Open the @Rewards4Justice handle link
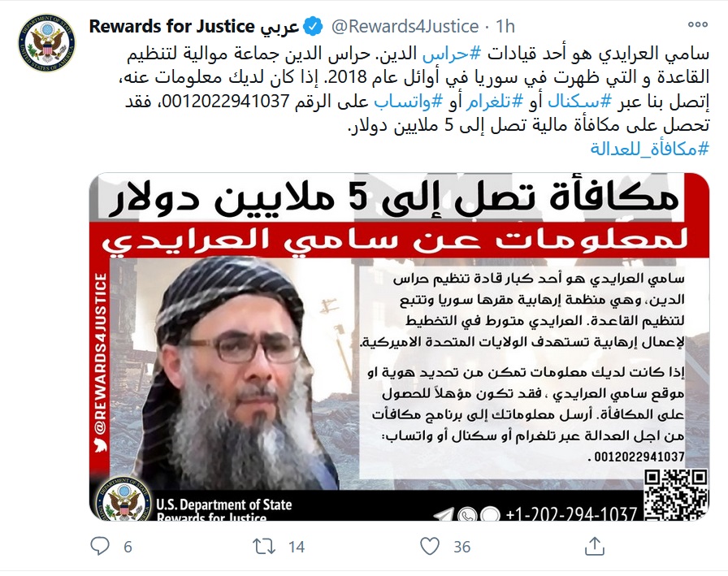 point(405,27)
